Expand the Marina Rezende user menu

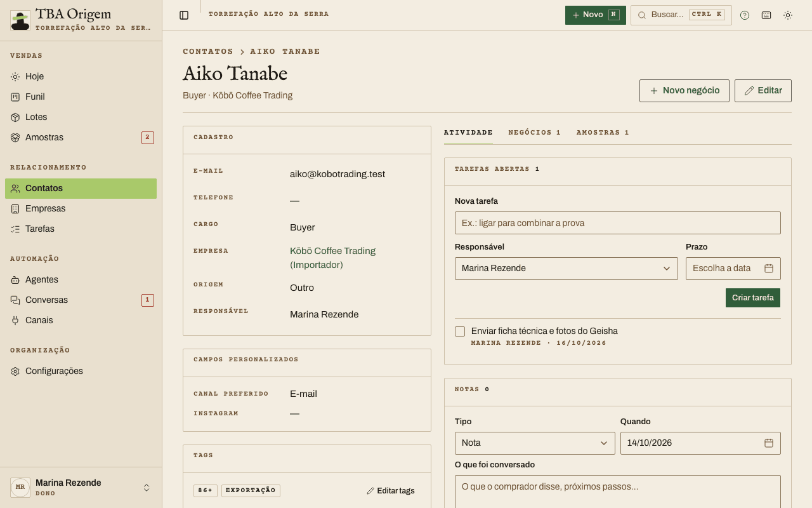click(x=81, y=488)
